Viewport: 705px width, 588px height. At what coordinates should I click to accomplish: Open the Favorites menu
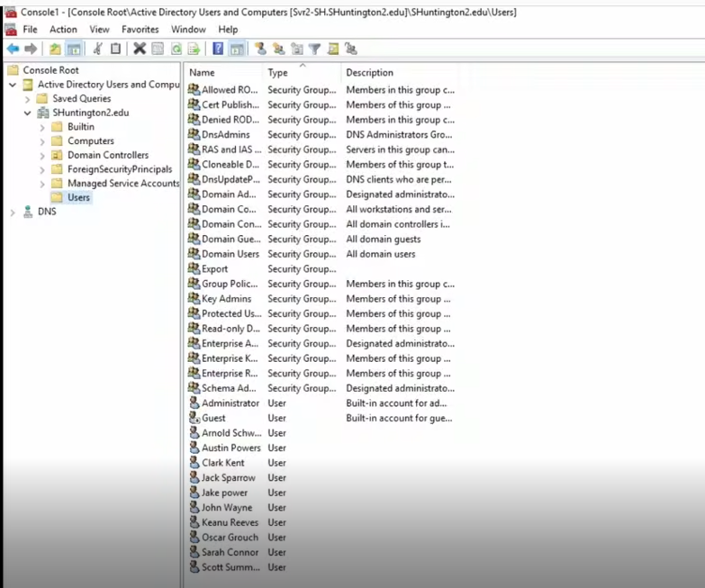140,30
